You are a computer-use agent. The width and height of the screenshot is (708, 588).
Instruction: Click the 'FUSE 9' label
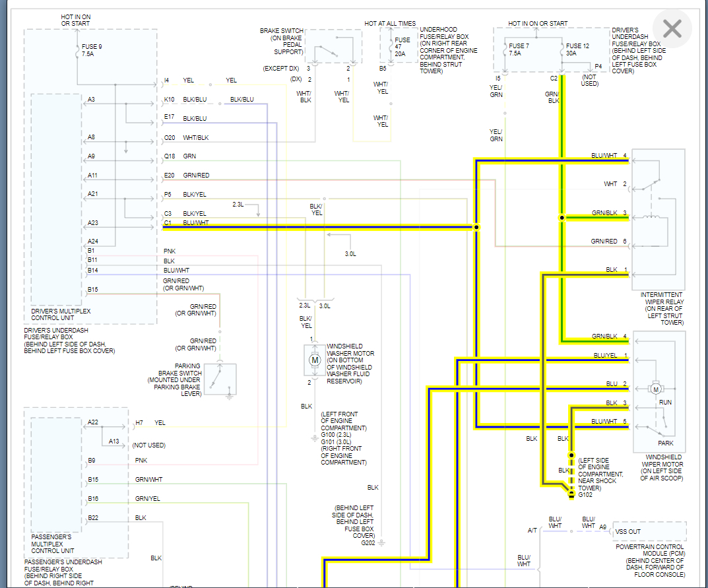(x=92, y=46)
